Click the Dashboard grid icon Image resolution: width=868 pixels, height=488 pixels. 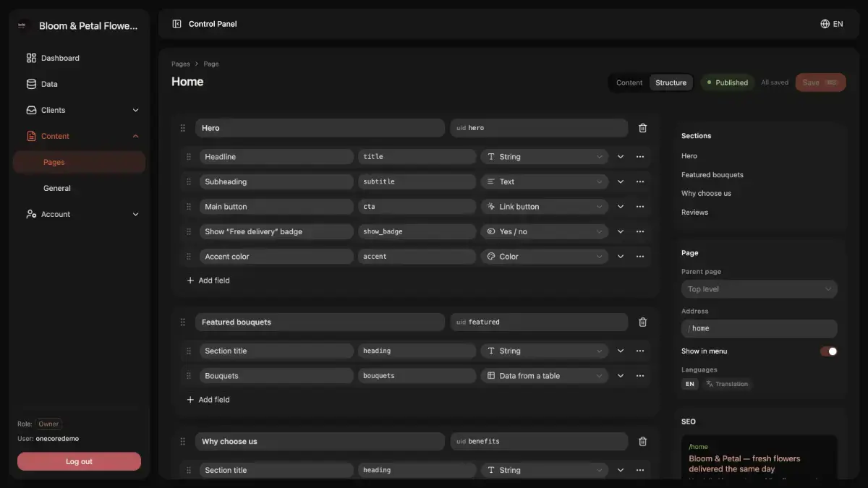(x=31, y=58)
